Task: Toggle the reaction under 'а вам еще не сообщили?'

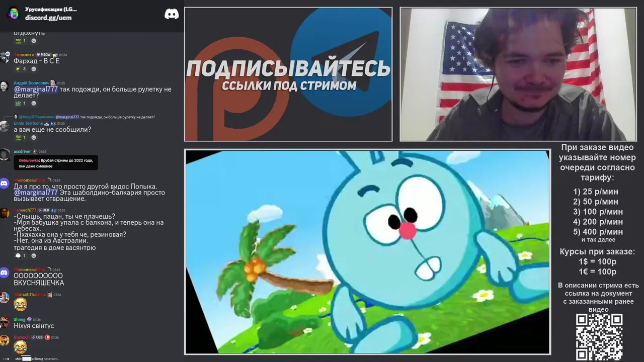Action: 21,137
